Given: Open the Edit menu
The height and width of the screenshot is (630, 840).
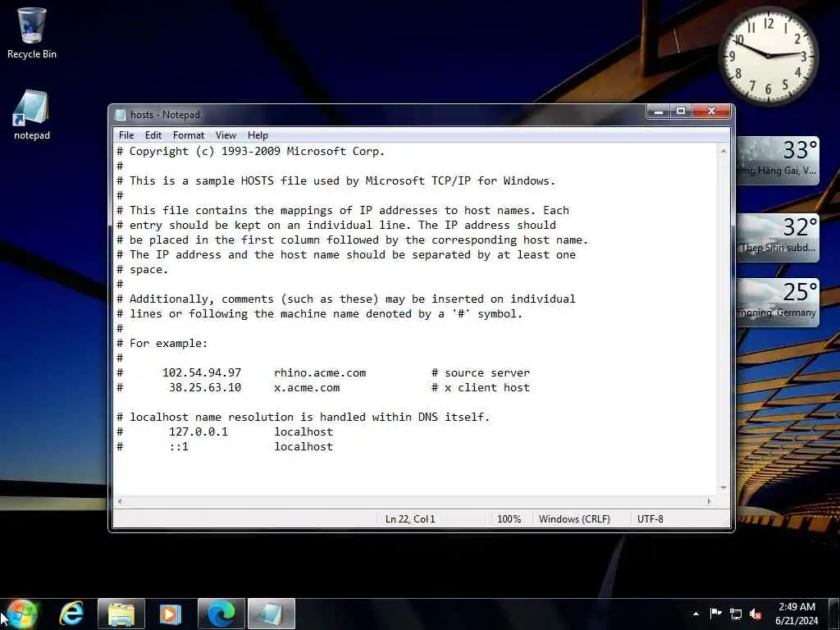Looking at the screenshot, I should (153, 135).
